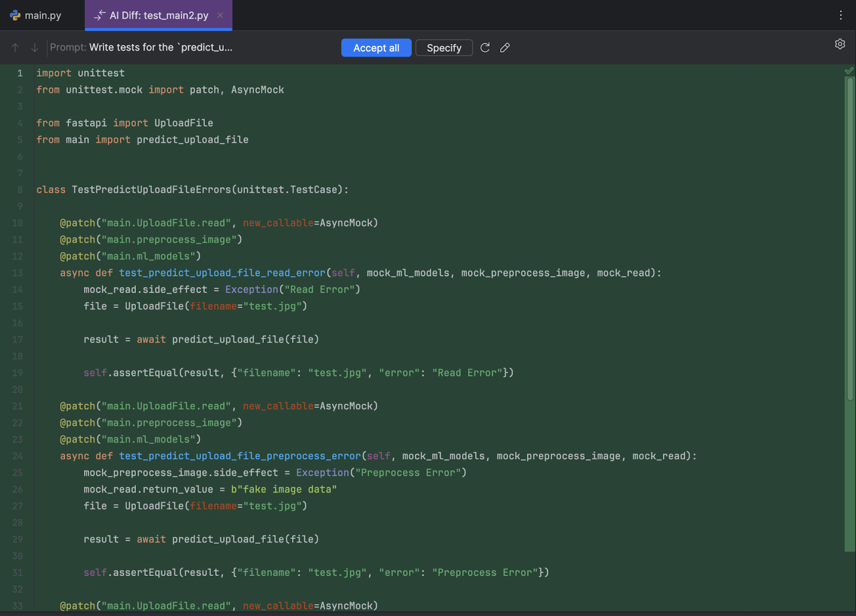Image resolution: width=856 pixels, height=616 pixels.
Task: Click 'self.assertEqual' on line 31
Action: pyautogui.click(x=131, y=573)
